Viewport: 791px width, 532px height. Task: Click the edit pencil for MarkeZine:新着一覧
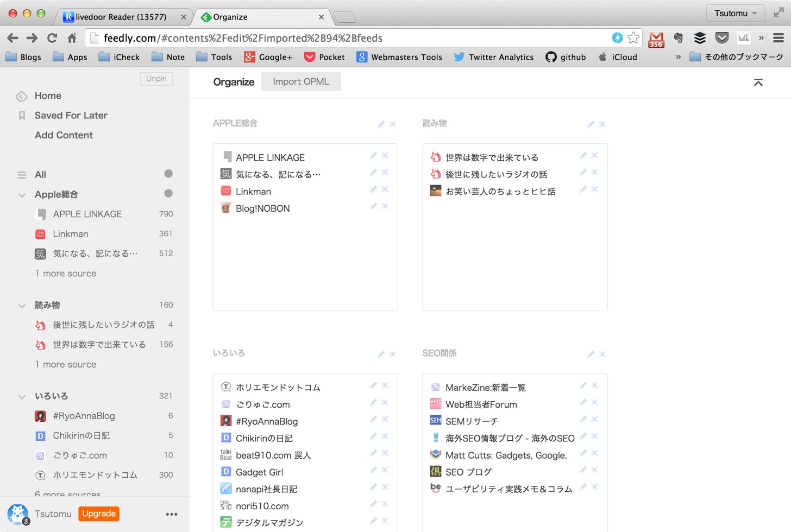tap(583, 385)
